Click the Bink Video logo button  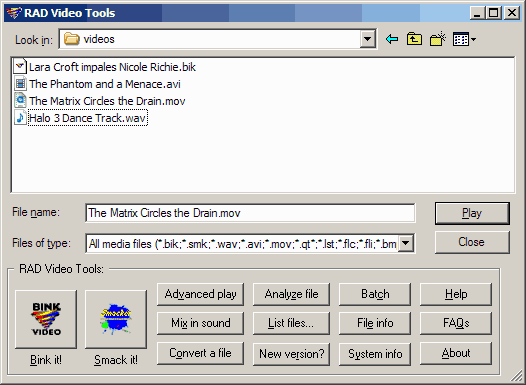point(46,319)
